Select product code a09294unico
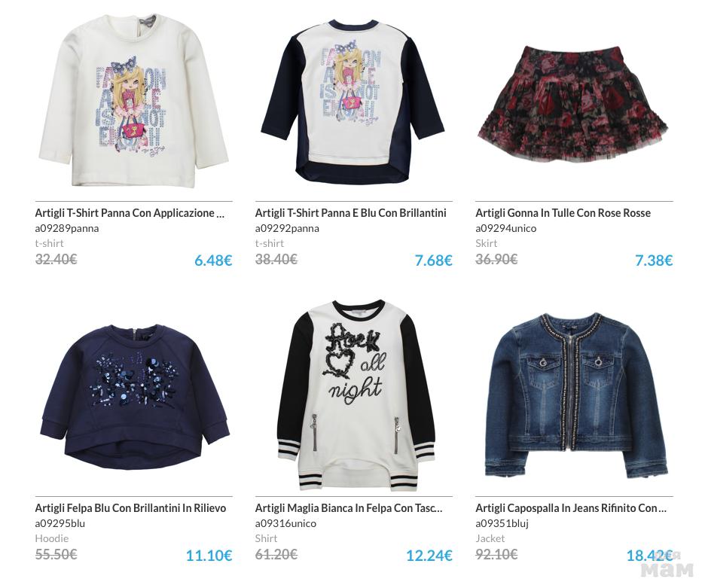 point(506,228)
